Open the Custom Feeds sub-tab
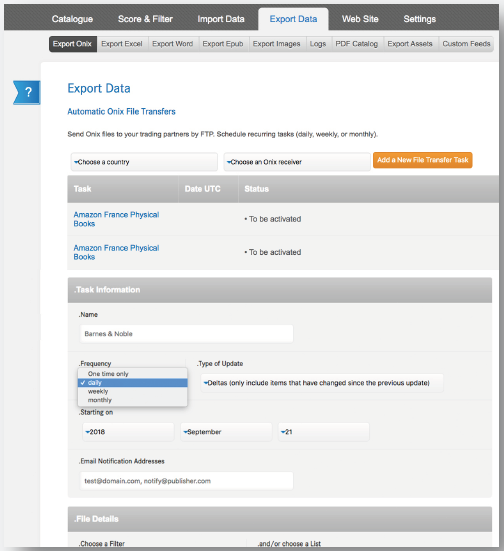 [x=466, y=44]
